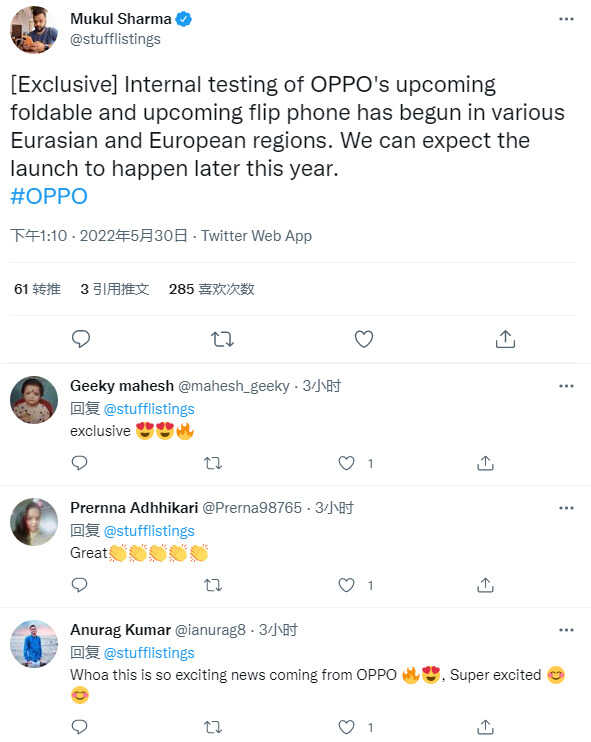591x742 pixels.
Task: View the 61 retweets list
Action: click(37, 289)
